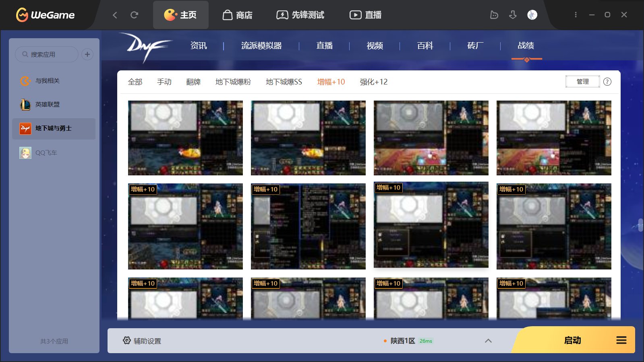Filter by 地下城爆粉
Viewport: 644px width, 362px height.
[x=233, y=82]
